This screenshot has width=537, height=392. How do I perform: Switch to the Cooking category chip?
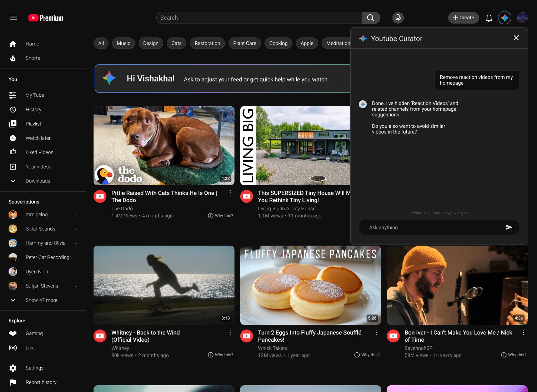click(x=278, y=43)
